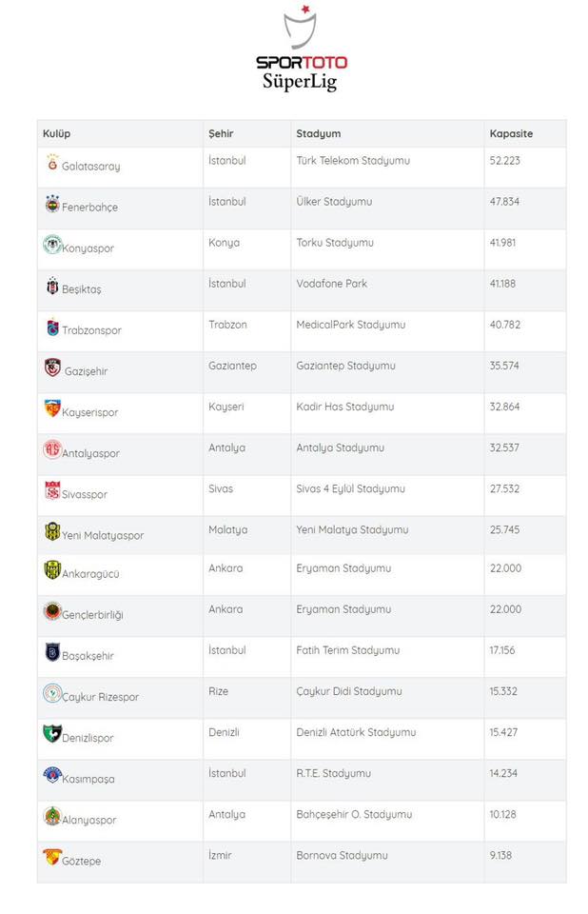588x914 pixels.
Task: Click the Denizlispor club crest
Action: tap(52, 733)
